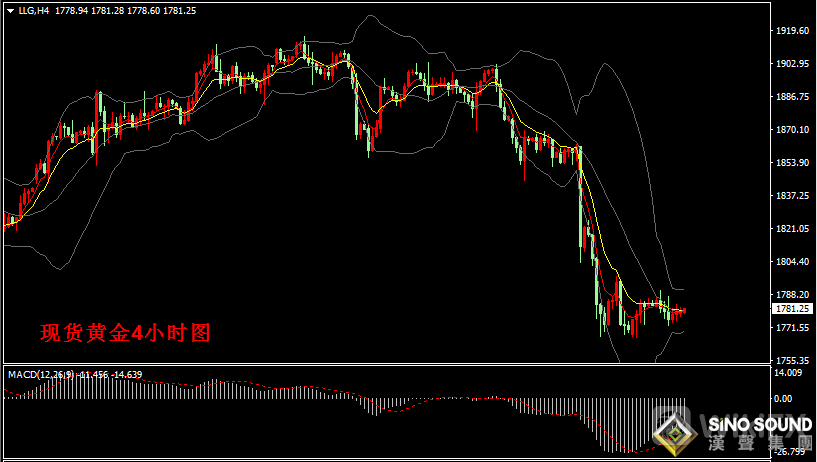Click the current price tag 1781.25

(793, 309)
